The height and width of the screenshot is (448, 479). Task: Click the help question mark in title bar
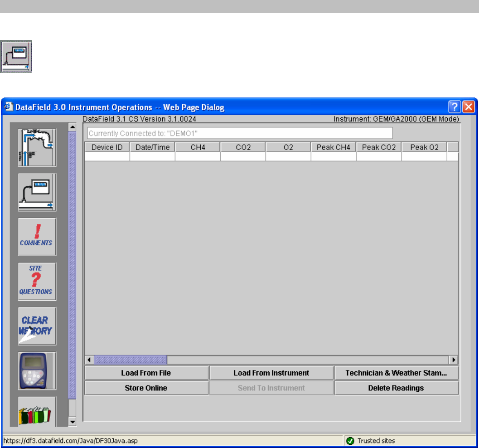[454, 107]
